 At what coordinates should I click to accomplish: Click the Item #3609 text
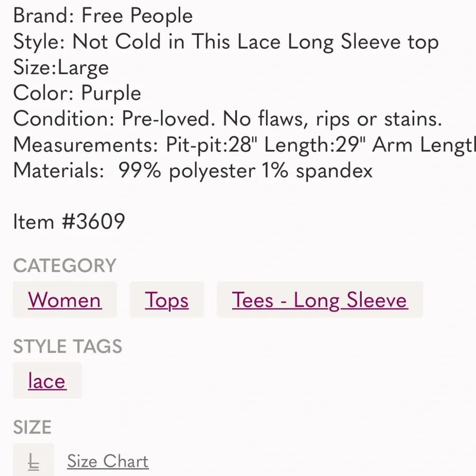(x=69, y=221)
